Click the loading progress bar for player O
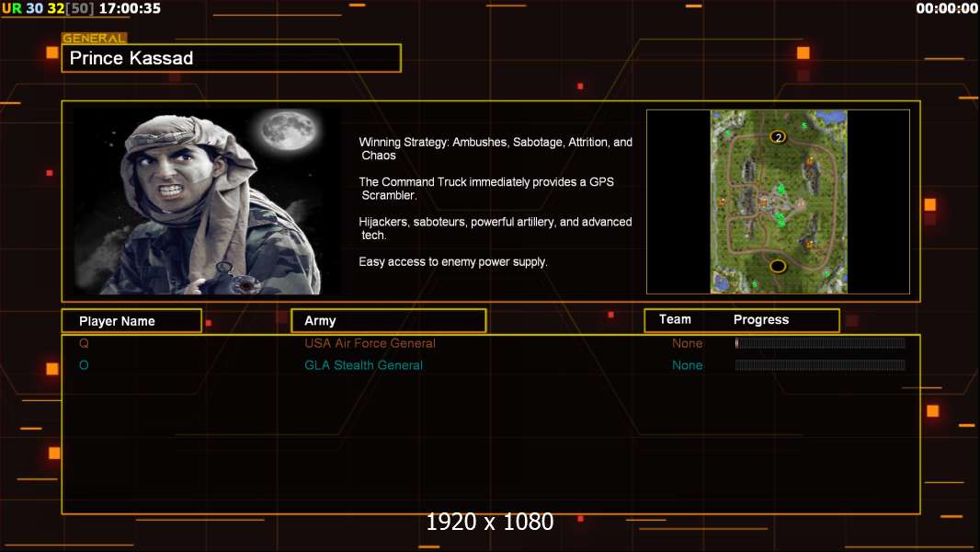Screen dimensions: 980x552 [x=820, y=365]
